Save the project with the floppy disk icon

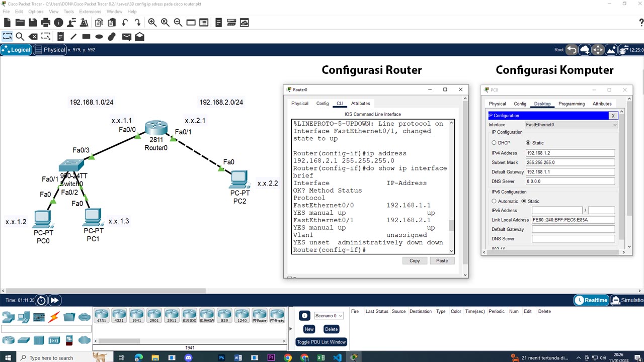coord(33,23)
